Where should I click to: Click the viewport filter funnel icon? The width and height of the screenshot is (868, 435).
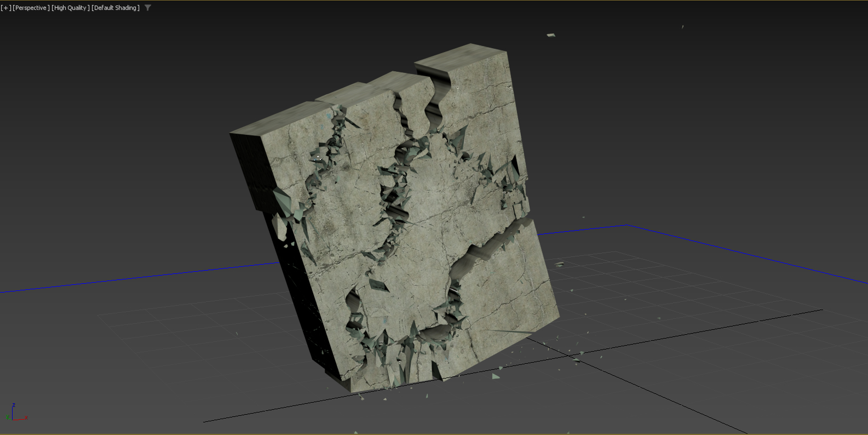[x=148, y=8]
